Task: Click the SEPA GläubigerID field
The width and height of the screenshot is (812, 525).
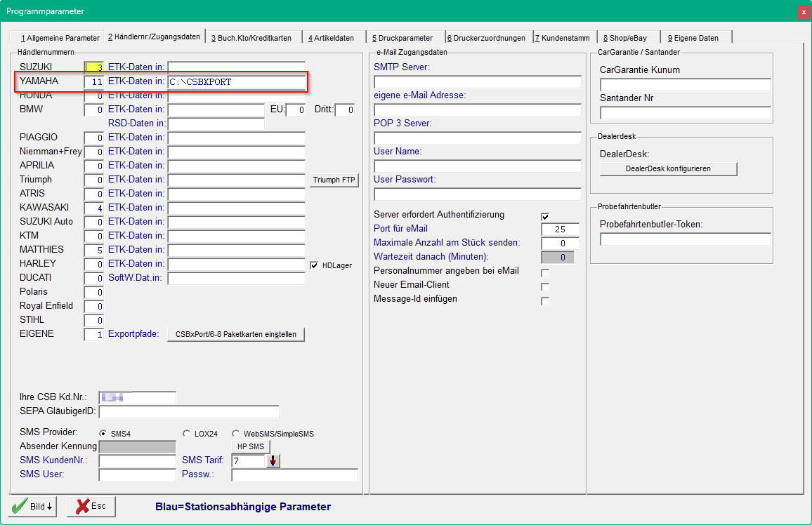Action: coord(189,411)
